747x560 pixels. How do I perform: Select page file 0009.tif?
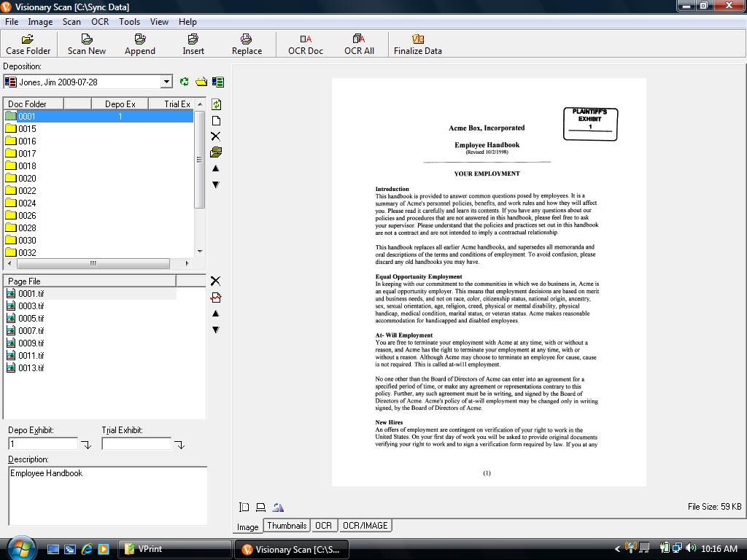tap(90, 343)
